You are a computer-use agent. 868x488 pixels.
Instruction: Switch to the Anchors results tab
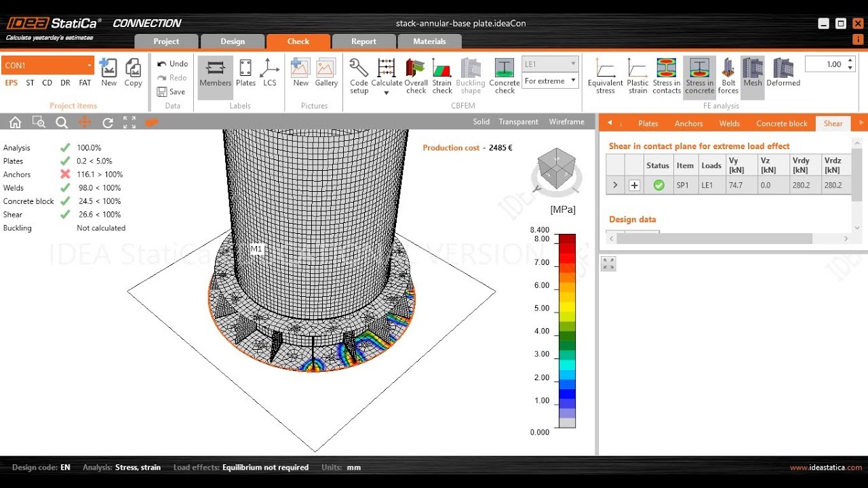coord(688,123)
